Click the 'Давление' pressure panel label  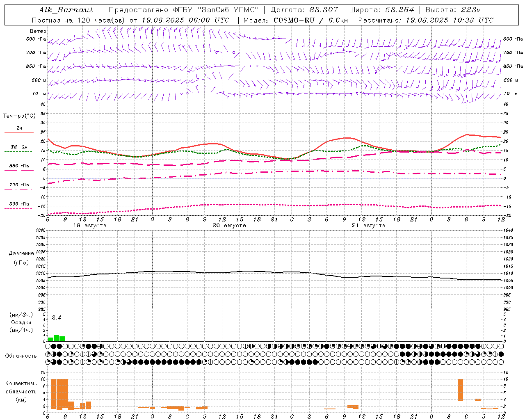click(x=21, y=253)
